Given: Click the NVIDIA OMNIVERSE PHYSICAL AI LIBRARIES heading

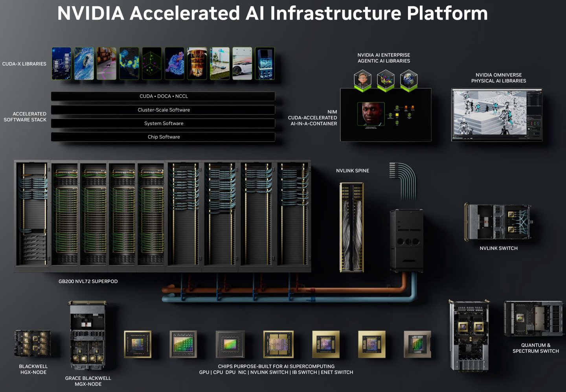Looking at the screenshot, I should point(499,78).
